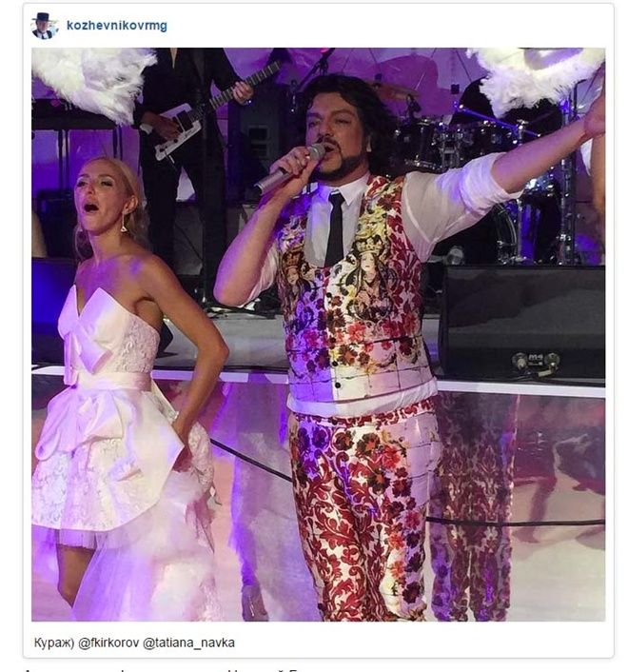The width and height of the screenshot is (628, 672).
Task: Click the singer's floral vest
Action: coord(355,291)
